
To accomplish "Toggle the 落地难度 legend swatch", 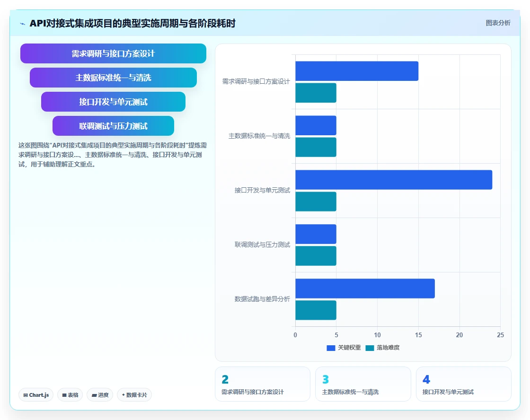I will 370,348.
